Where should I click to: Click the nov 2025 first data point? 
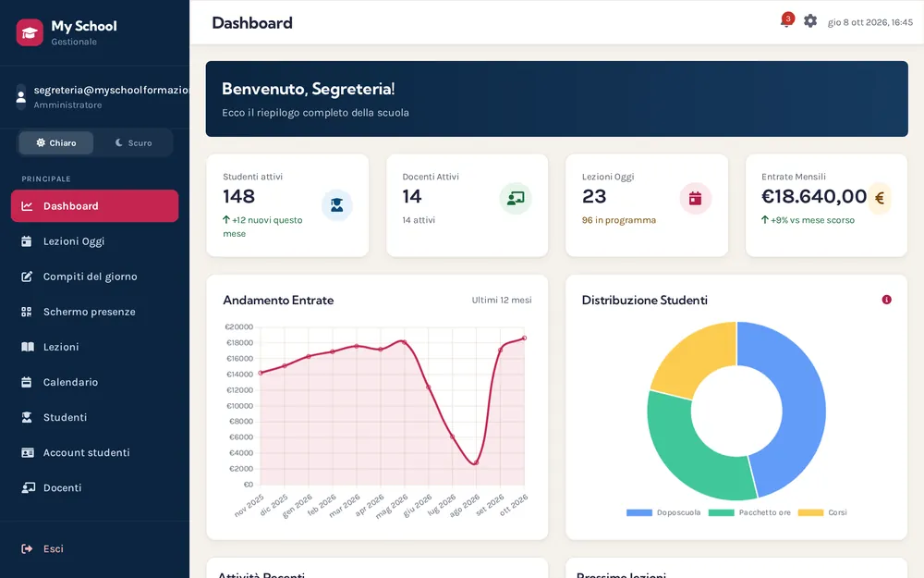tap(261, 373)
